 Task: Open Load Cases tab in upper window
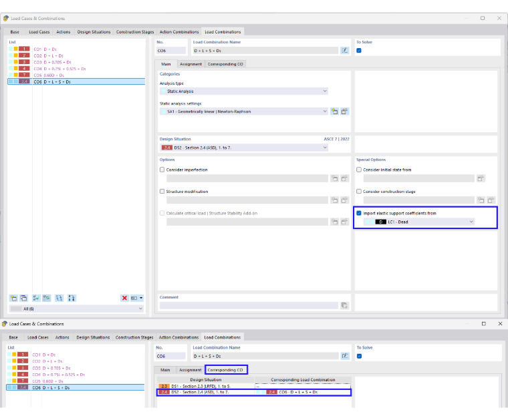pyautogui.click(x=39, y=31)
